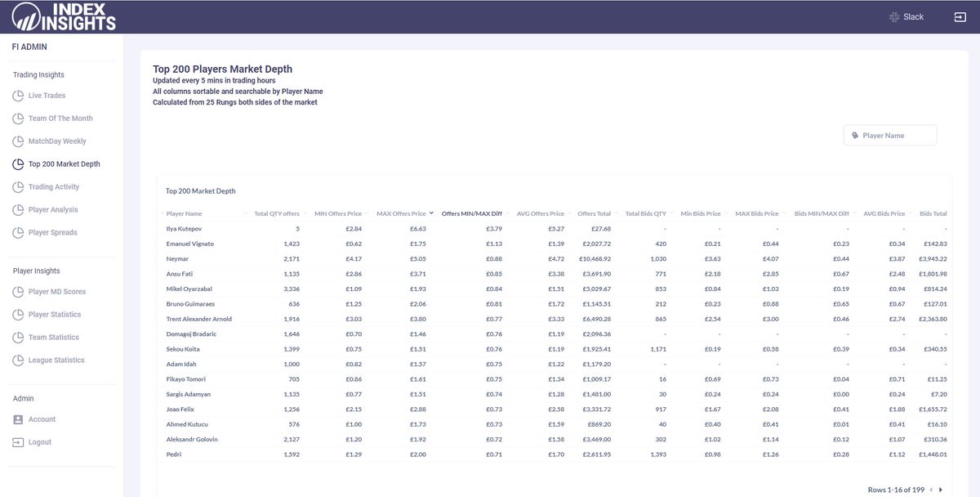Click the search icon in Player Name field
Screen dimensions: 980x497
(856, 135)
